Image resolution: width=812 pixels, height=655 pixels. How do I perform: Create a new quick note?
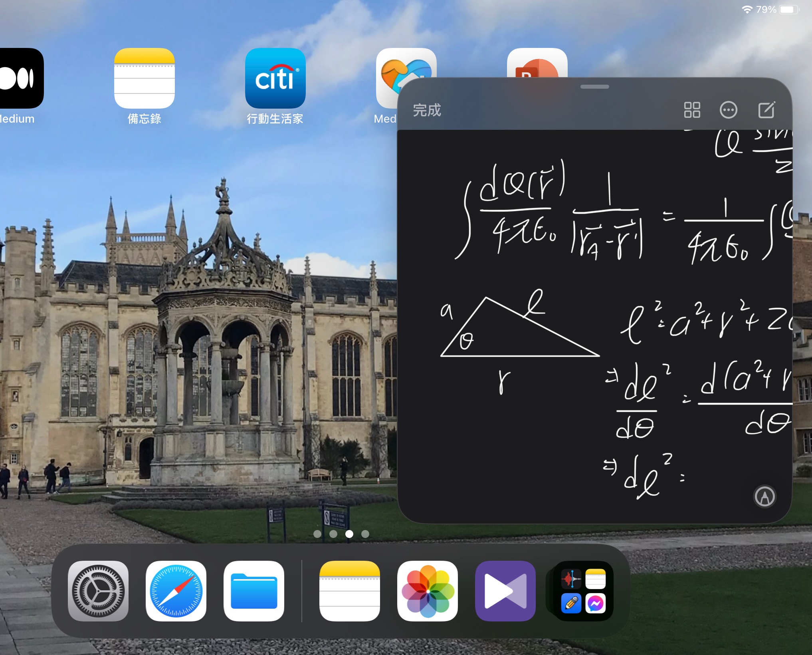point(766,110)
